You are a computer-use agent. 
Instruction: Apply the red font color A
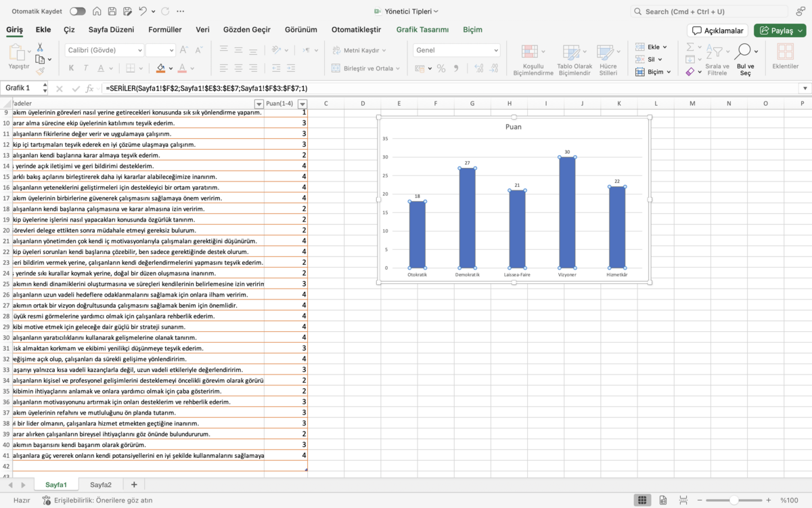pos(183,68)
